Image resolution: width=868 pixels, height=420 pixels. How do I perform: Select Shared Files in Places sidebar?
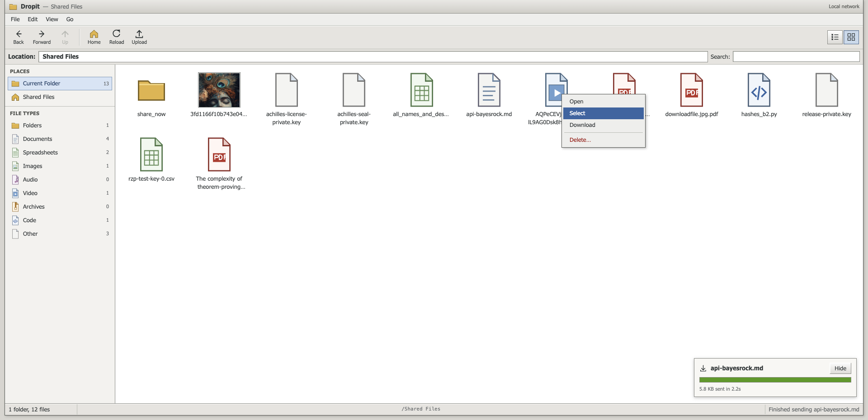pos(60,97)
